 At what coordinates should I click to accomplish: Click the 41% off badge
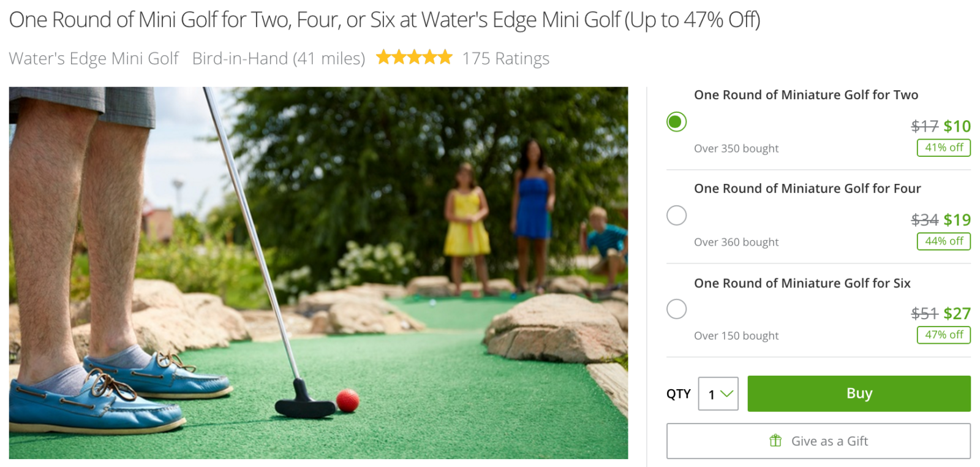944,148
